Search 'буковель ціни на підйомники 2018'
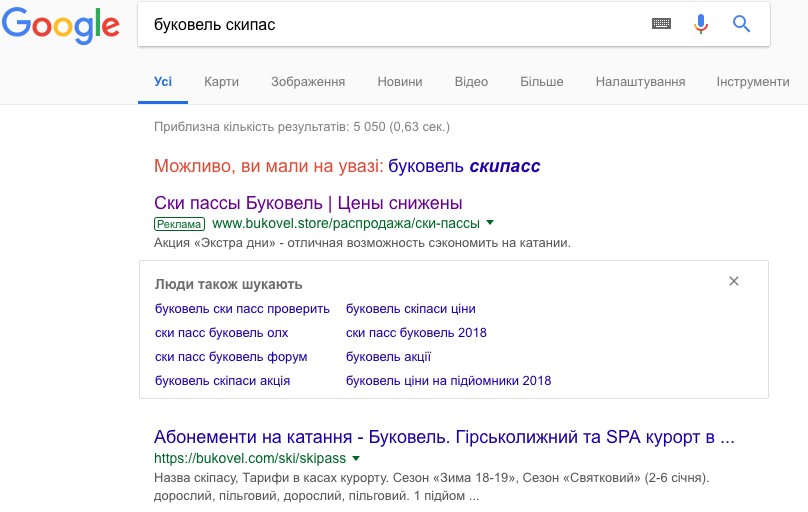This screenshot has width=808, height=512. point(448,381)
